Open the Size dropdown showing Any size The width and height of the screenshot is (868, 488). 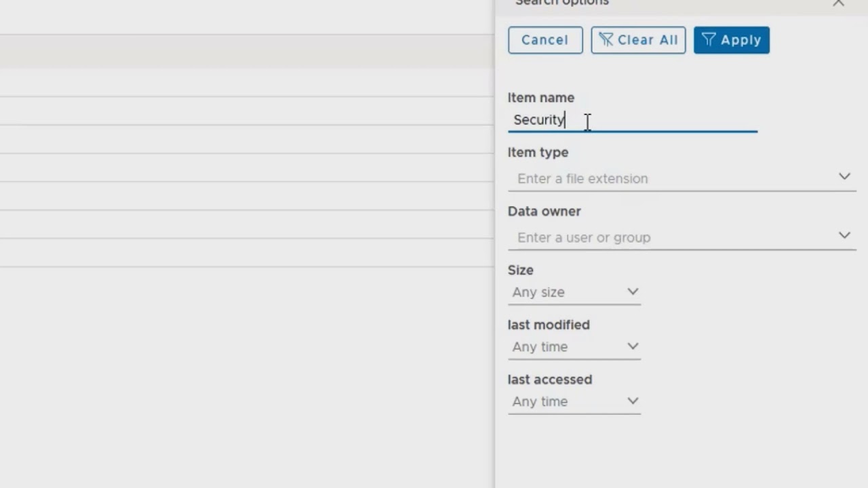coord(574,292)
